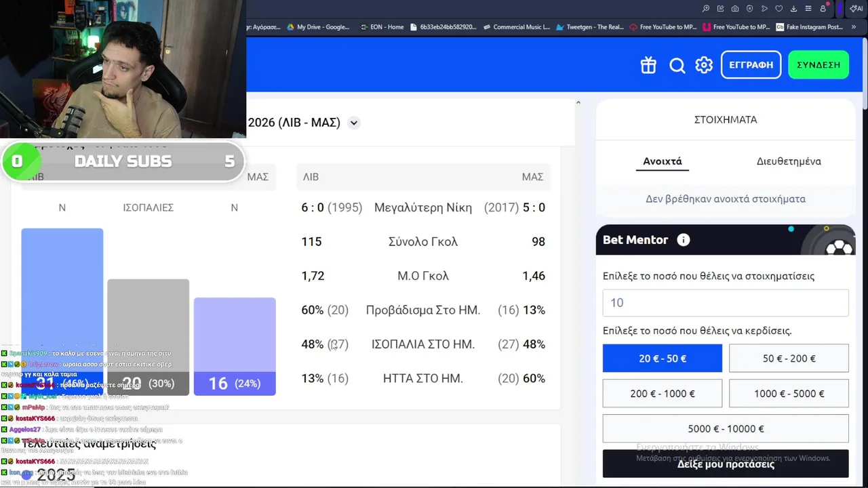Click the stake amount input field

726,303
